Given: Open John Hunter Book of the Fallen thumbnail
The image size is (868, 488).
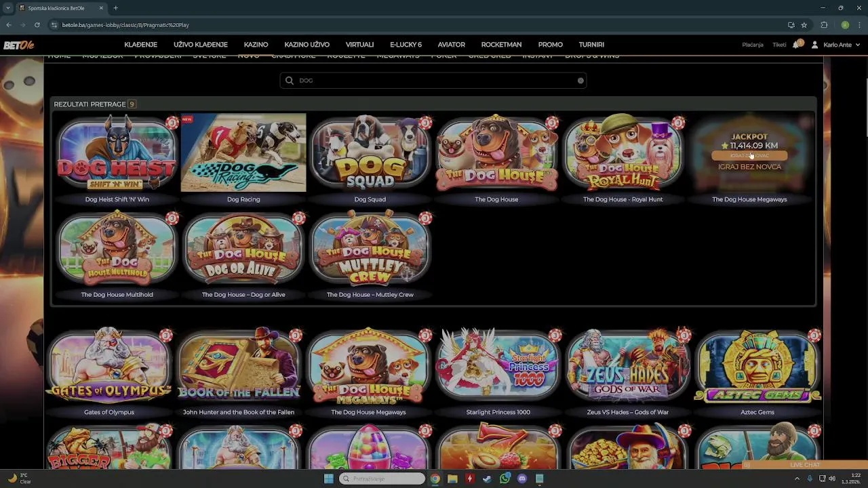Looking at the screenshot, I should [x=239, y=366].
